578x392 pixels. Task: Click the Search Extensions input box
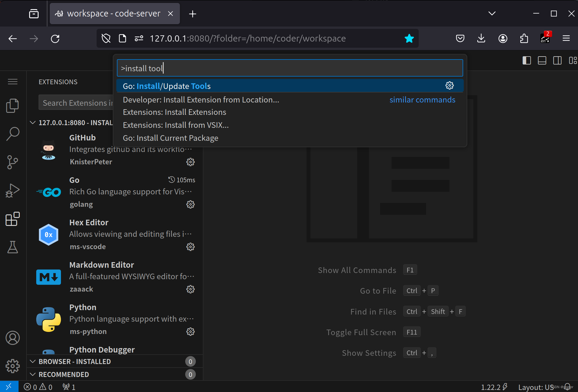coord(76,102)
